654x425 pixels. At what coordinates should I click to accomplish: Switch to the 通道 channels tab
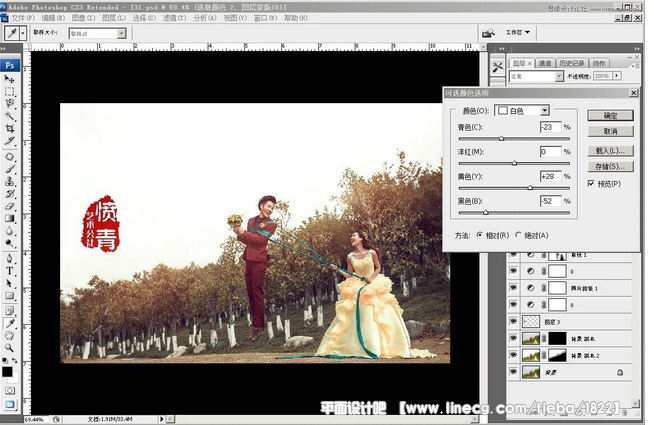[545, 63]
